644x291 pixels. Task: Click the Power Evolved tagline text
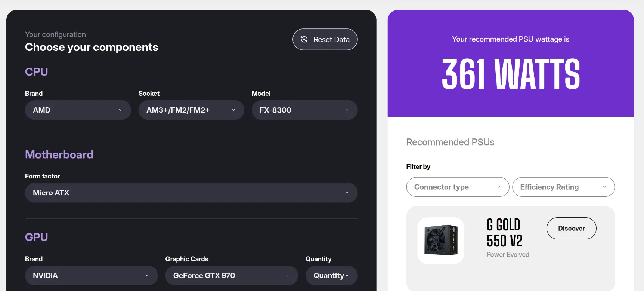[508, 255]
